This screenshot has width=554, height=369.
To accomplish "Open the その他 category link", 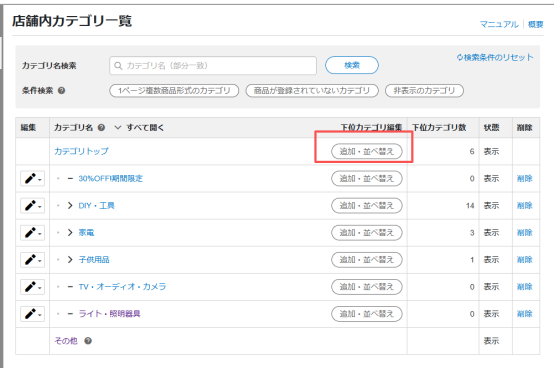I will pos(66,341).
